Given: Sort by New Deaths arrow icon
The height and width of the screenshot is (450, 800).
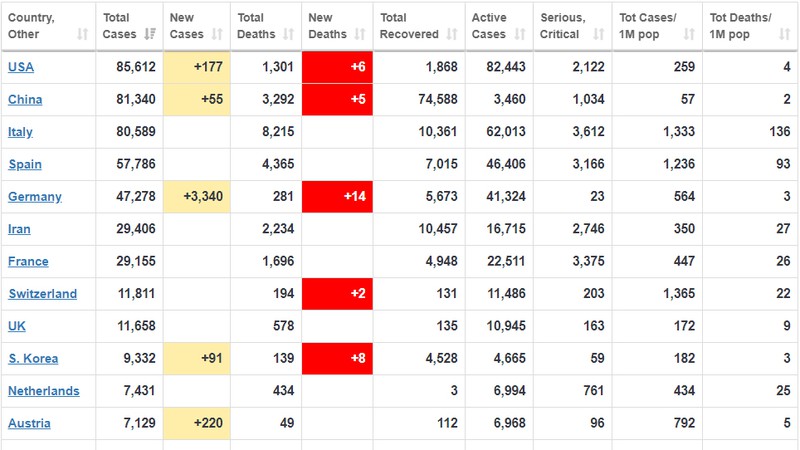Looking at the screenshot, I should [x=360, y=34].
